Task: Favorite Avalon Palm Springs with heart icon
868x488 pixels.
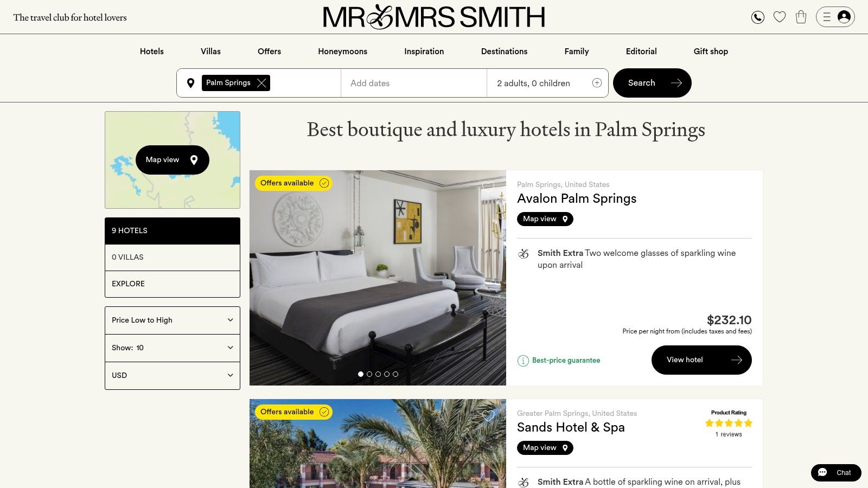Action: pos(488,186)
